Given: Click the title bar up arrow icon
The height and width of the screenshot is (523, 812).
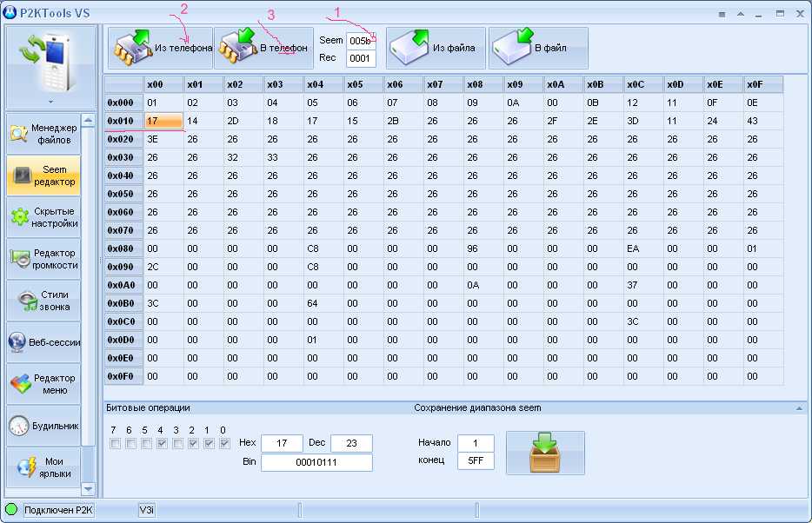Looking at the screenshot, I should [741, 14].
